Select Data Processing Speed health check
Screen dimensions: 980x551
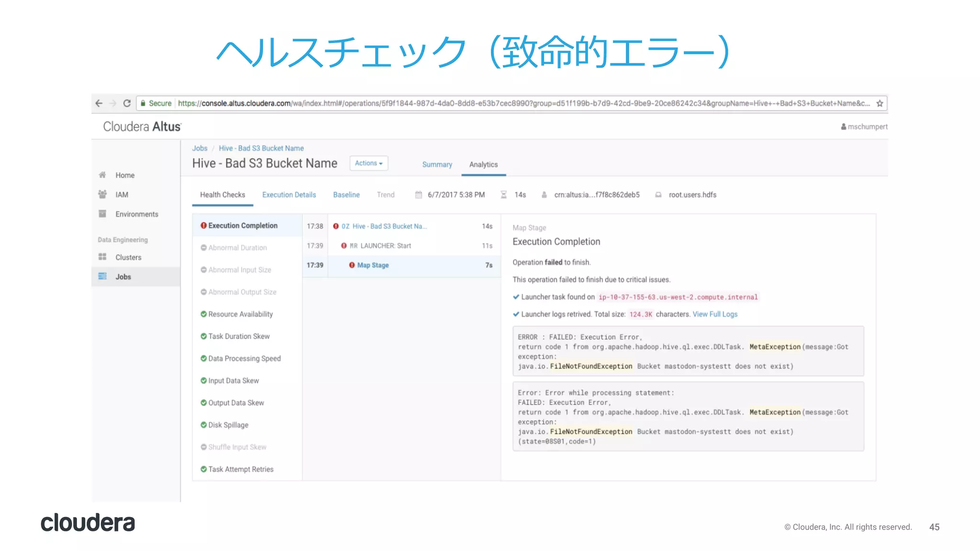tap(247, 358)
